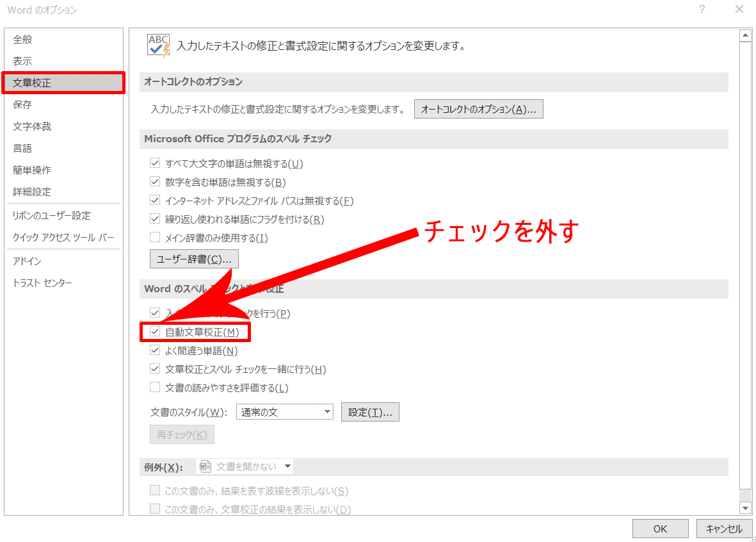Select 文章校正 in the sidebar

point(63,83)
